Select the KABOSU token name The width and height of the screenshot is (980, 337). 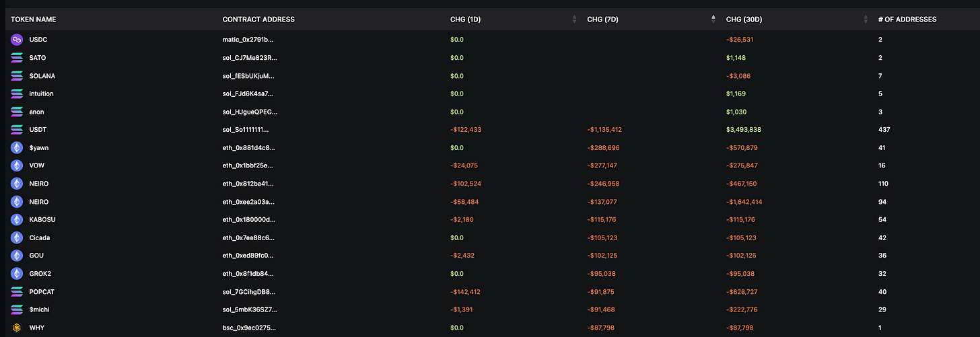pyautogui.click(x=42, y=219)
